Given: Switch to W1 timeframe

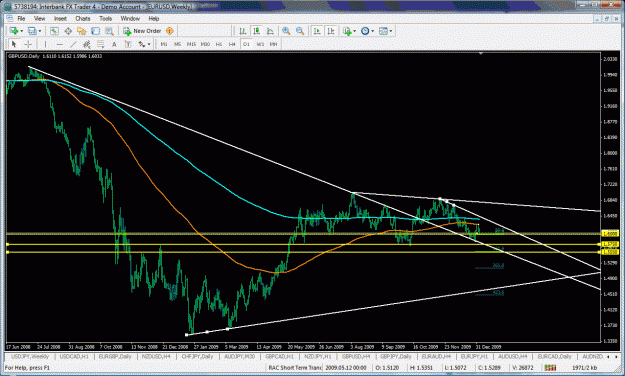Looking at the screenshot, I should 260,44.
